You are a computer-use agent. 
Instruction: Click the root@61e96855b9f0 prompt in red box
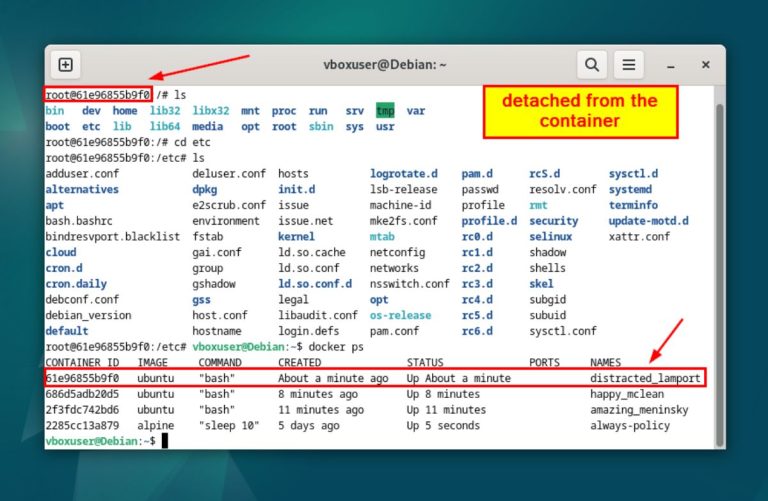pyautogui.click(x=98, y=95)
